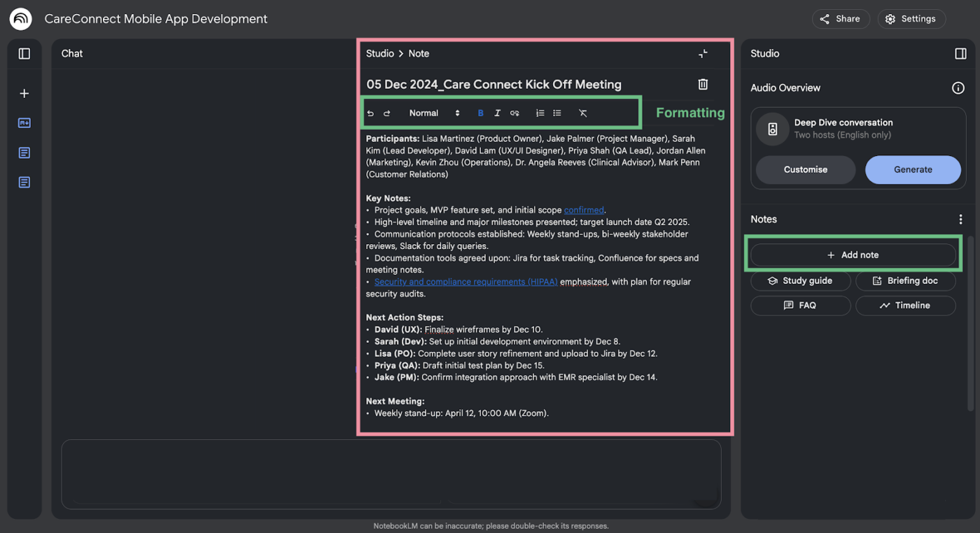Open the Normal text style dropdown
Viewport: 980px width, 533px height.
[x=434, y=113]
